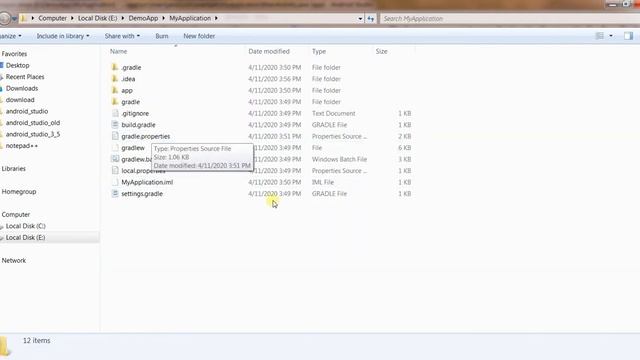The height and width of the screenshot is (360, 640).
Task: Select android_studio in Favorites
Action: click(x=27, y=111)
